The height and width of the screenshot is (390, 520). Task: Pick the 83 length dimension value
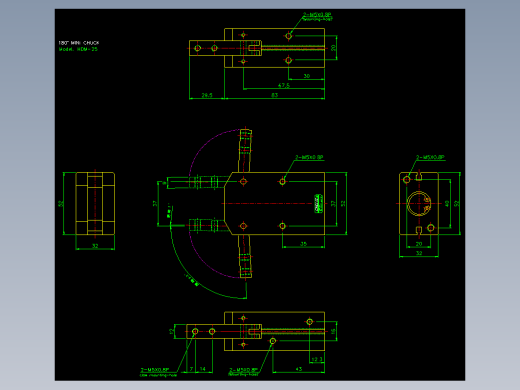click(274, 95)
